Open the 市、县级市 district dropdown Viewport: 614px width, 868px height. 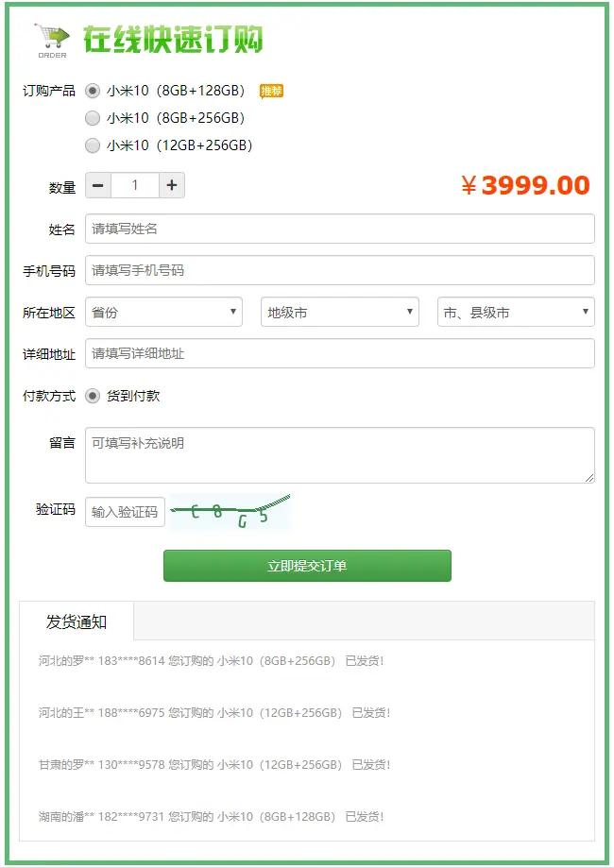(515, 311)
